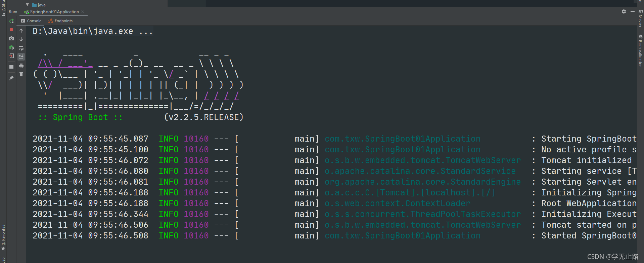Go down the stack trace with the down arrow
Screen dimensions: 644x263
21,39
